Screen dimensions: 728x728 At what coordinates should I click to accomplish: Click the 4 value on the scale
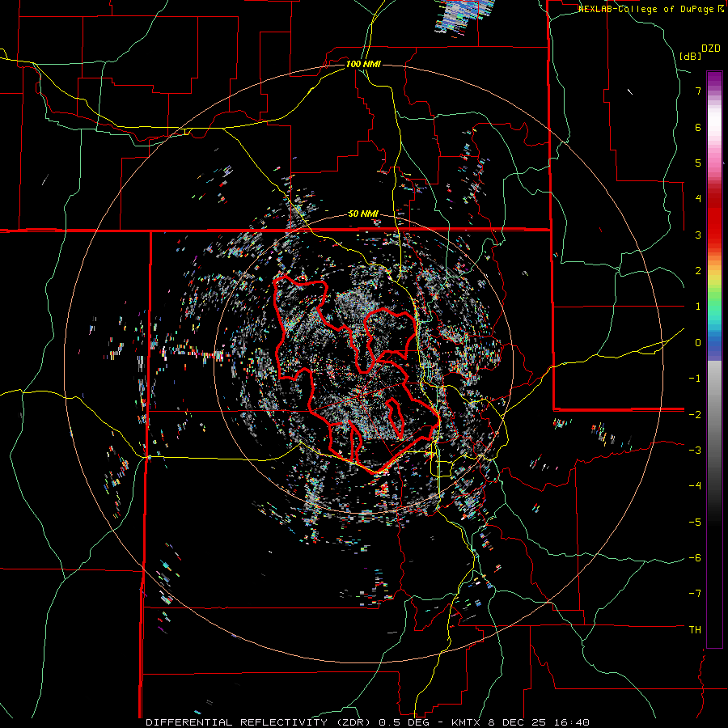pos(698,199)
